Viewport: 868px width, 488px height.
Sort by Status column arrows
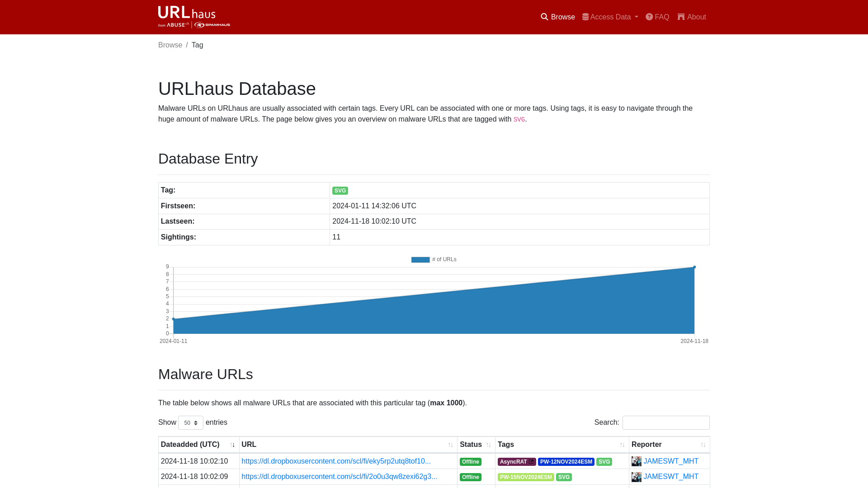(x=488, y=445)
